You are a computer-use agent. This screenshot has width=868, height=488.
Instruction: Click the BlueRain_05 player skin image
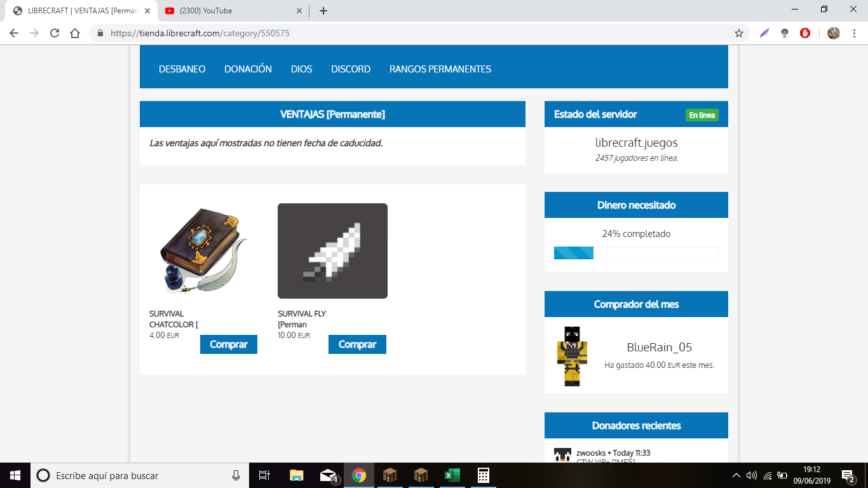tap(573, 356)
